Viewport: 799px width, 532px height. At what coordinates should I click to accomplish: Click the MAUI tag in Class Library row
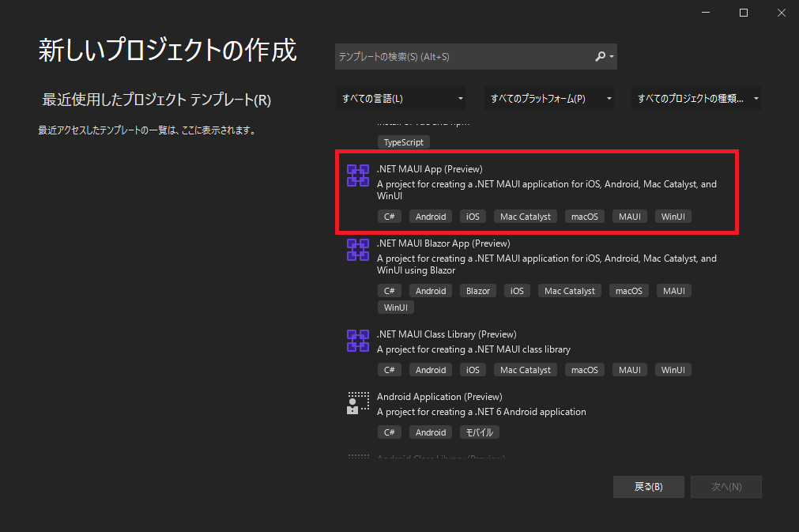tap(630, 370)
